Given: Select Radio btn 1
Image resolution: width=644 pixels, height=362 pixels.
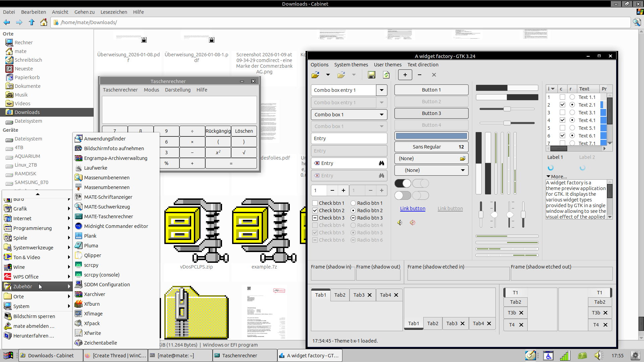Looking at the screenshot, I should point(353,203).
